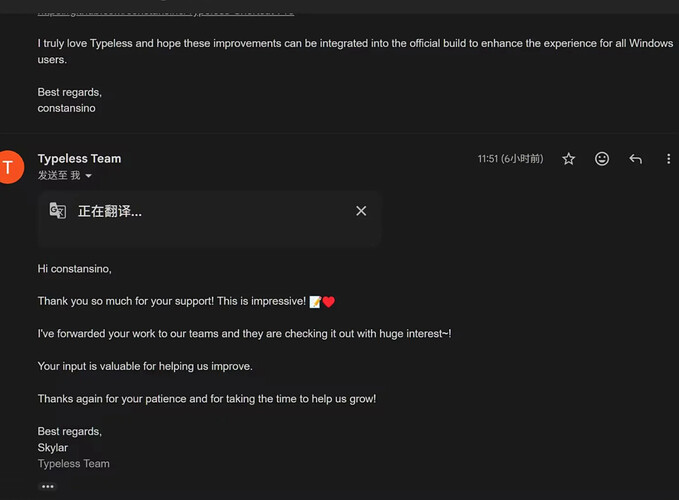The image size is (679, 500).
Task: Click the 正在翻译... status text
Action: click(x=110, y=211)
